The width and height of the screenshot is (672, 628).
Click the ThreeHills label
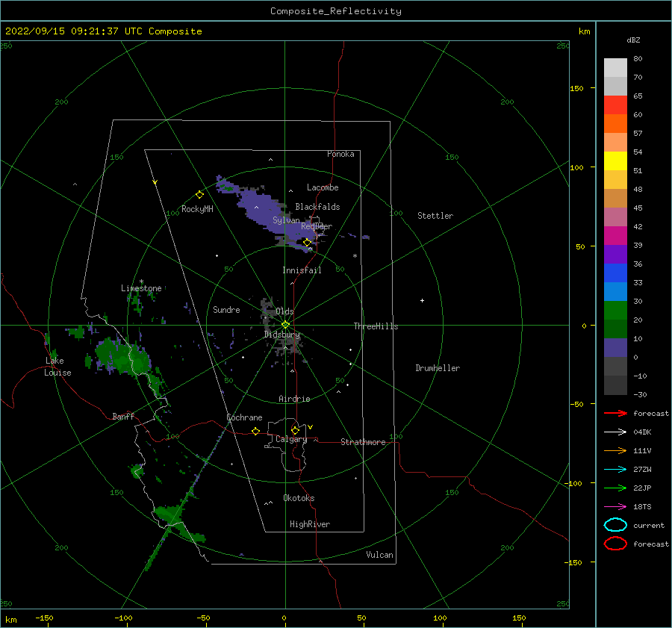[x=376, y=326]
